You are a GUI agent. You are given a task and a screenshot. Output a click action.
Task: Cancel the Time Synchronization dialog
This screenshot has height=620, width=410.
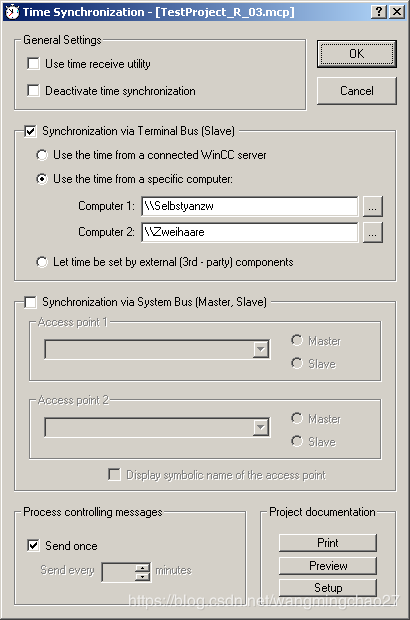357,91
